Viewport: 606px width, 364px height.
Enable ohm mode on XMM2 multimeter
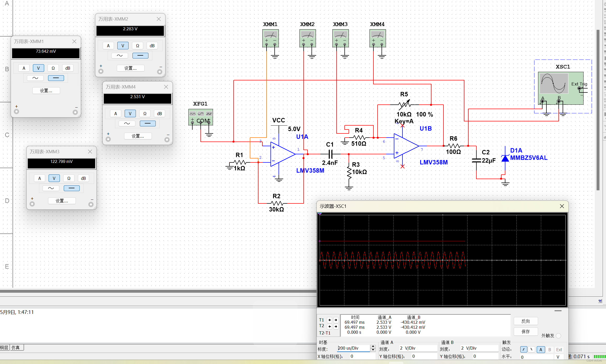coord(137,46)
